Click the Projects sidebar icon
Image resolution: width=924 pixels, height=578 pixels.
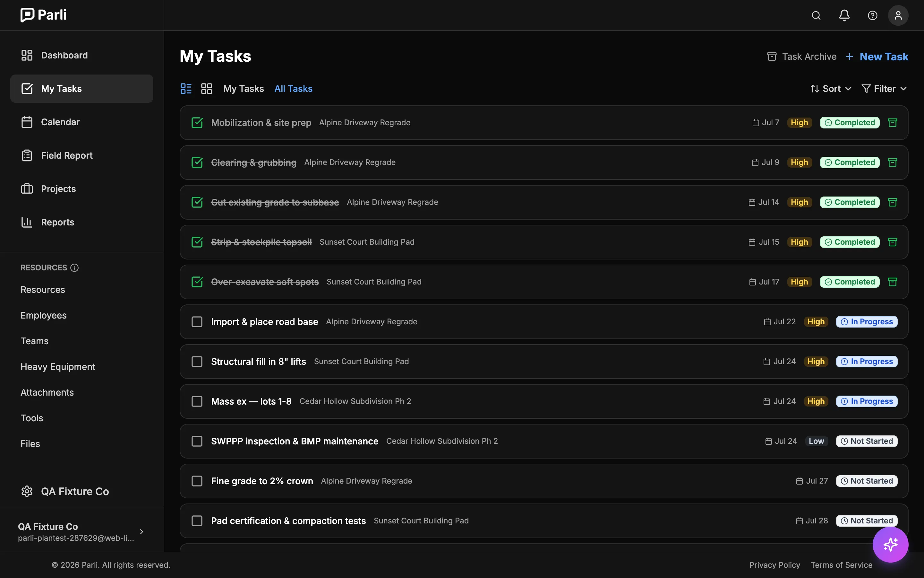click(x=27, y=189)
